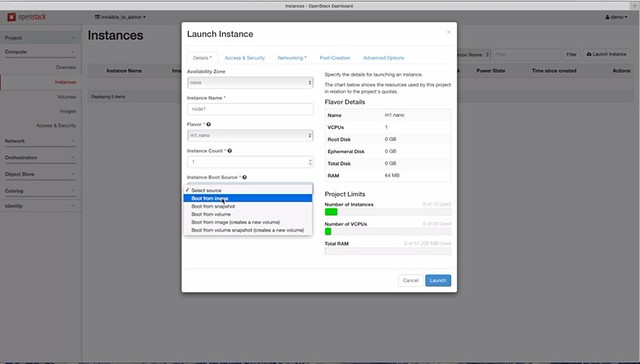Open the Volumes sidebar link
The width and height of the screenshot is (640, 364).
point(67,97)
